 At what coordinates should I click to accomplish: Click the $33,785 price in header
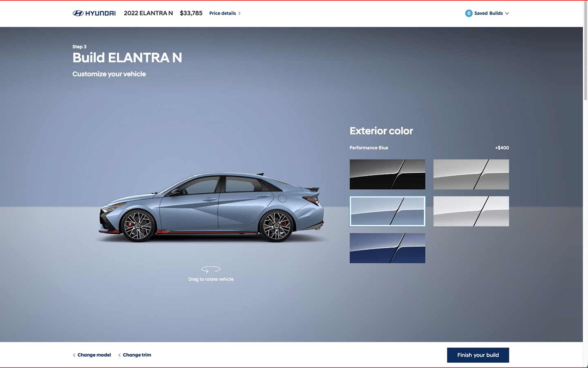point(191,13)
